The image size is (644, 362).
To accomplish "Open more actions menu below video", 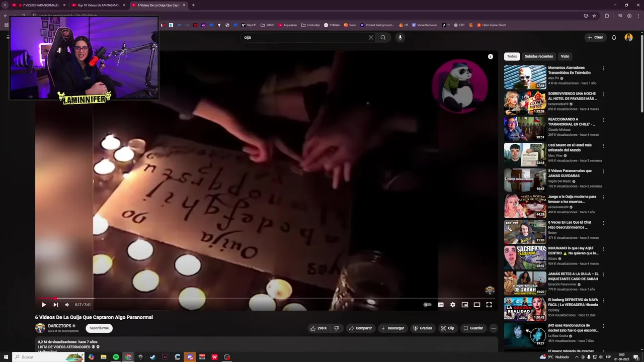I will (494, 328).
